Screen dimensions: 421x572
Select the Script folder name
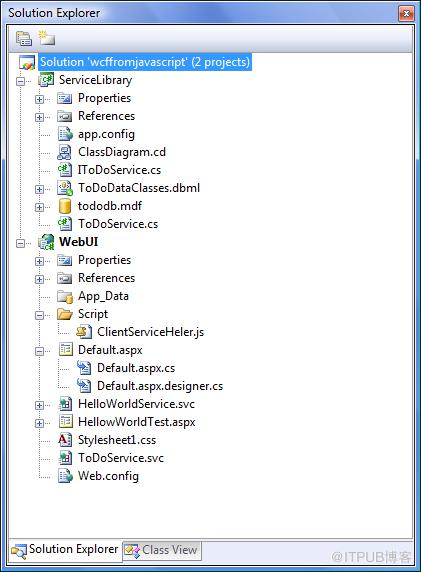(93, 314)
